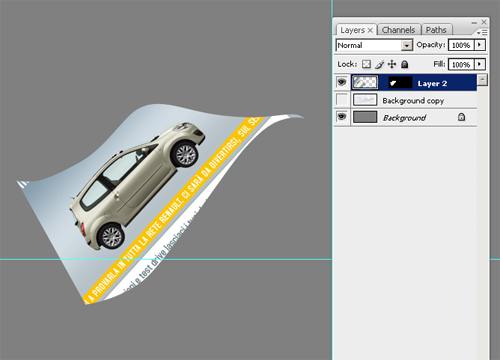
Task: Open the Layers panel options menu
Action: coord(482,32)
